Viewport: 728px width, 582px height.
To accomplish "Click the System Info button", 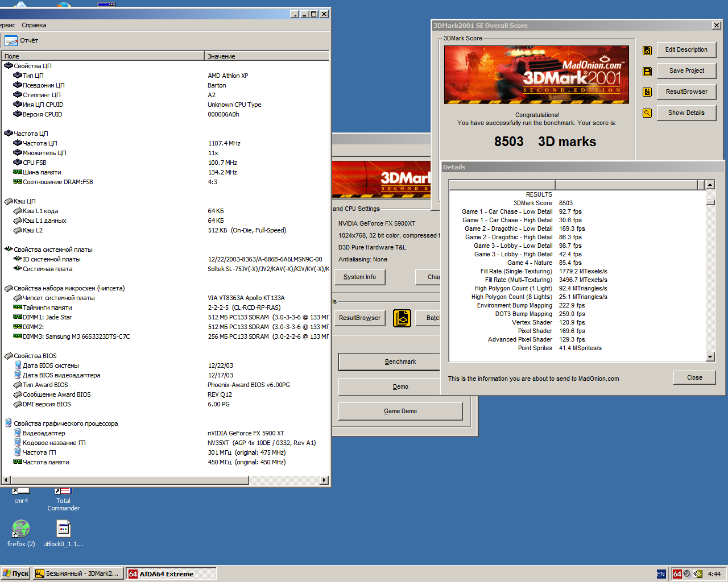I will (x=359, y=277).
